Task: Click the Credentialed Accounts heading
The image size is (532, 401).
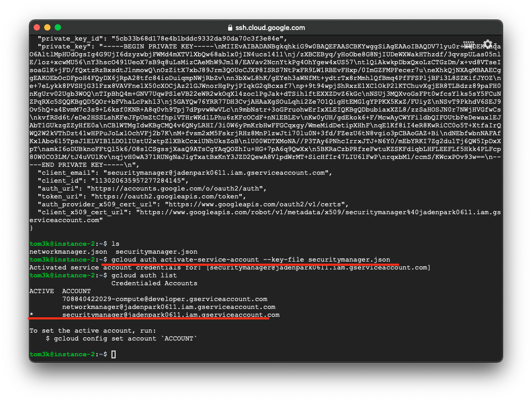Action: (x=155, y=283)
